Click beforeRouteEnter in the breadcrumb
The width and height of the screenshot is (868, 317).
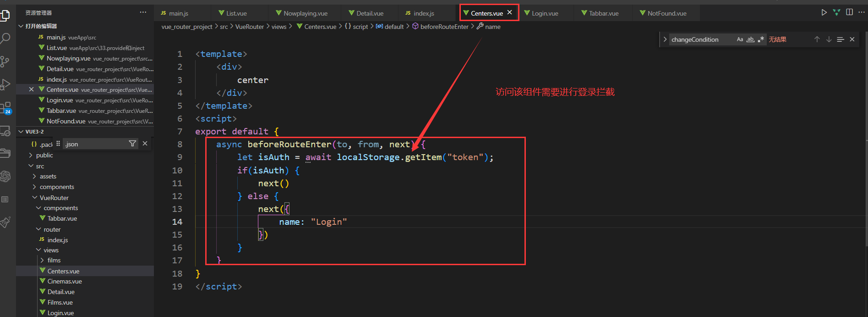point(444,27)
